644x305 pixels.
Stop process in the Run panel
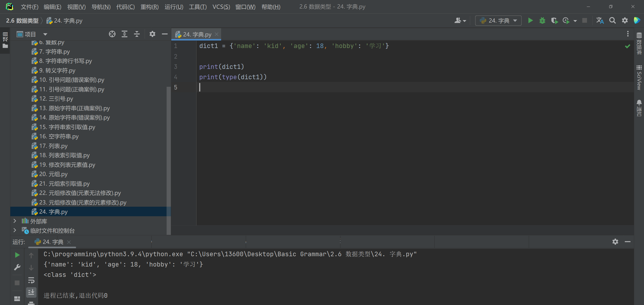pos(17,283)
